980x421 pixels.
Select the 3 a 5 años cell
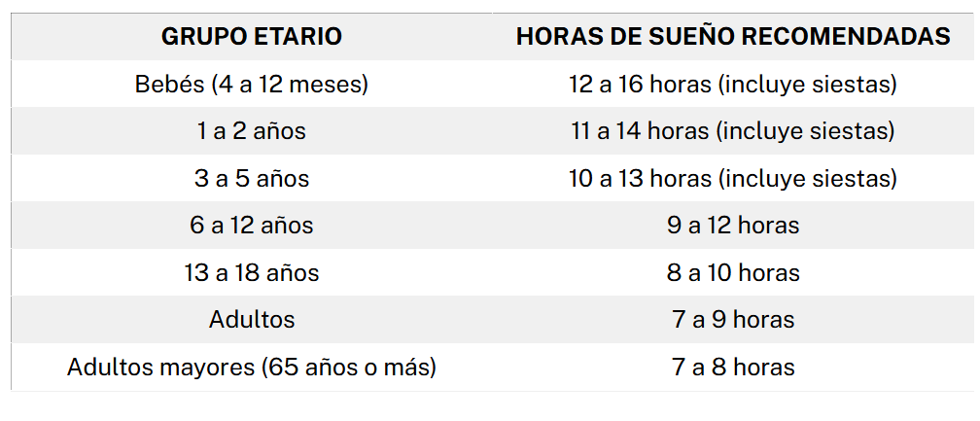click(251, 178)
